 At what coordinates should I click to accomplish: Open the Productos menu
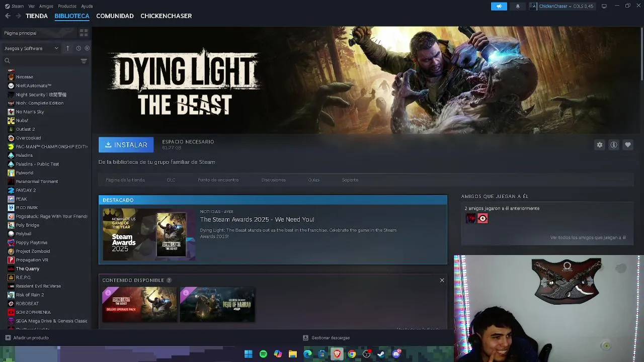coord(67,6)
